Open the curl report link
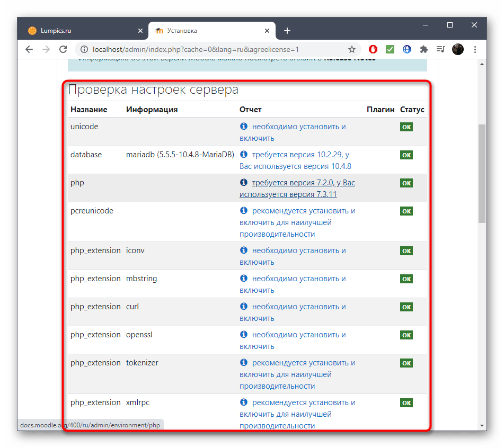504x448 pixels. tap(293, 312)
